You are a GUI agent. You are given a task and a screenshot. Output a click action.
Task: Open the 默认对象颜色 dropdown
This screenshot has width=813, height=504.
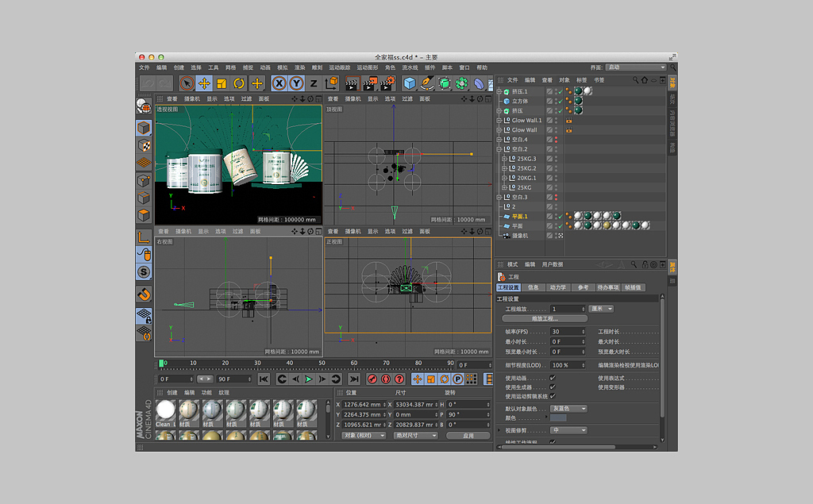[568, 409]
